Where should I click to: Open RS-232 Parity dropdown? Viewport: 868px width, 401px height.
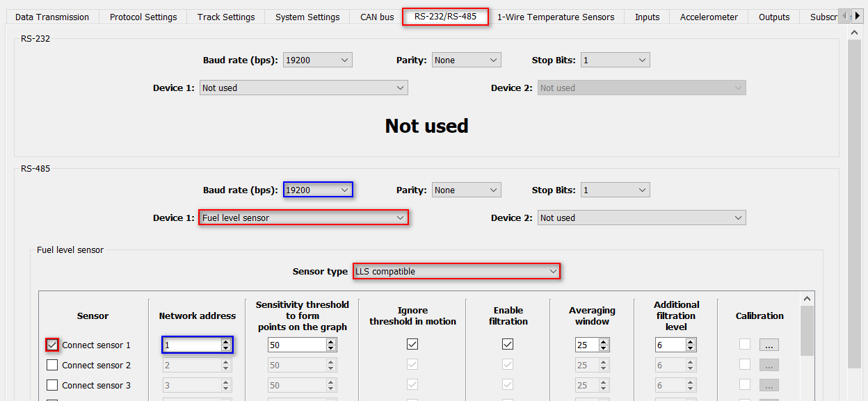[466, 60]
